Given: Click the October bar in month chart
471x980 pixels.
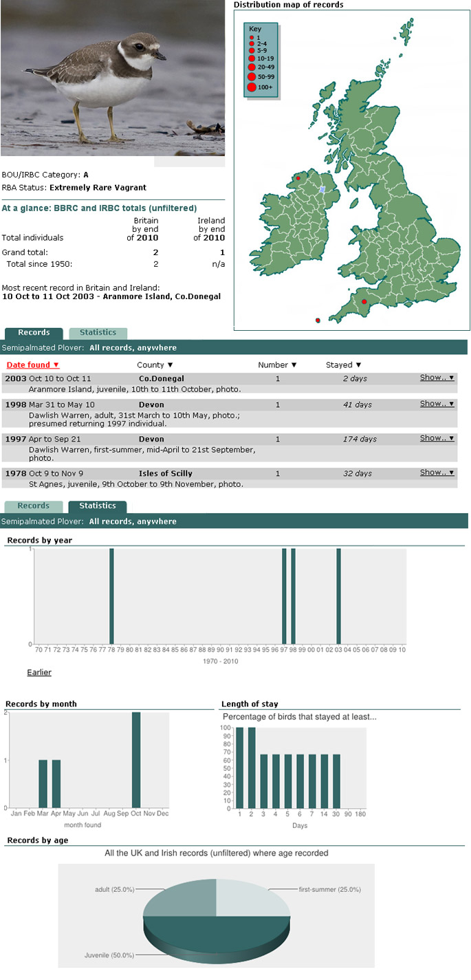Looking at the screenshot, I should pyautogui.click(x=136, y=760).
